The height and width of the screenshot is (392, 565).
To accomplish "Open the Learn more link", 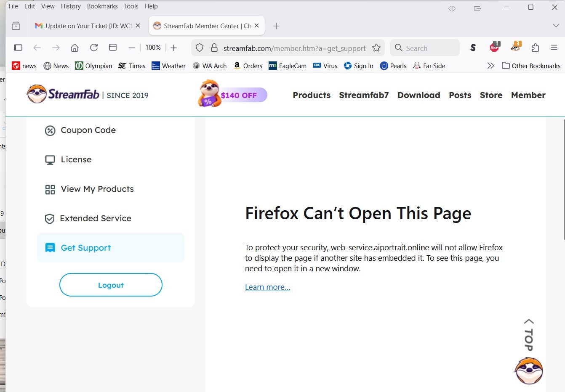I will (x=268, y=287).
